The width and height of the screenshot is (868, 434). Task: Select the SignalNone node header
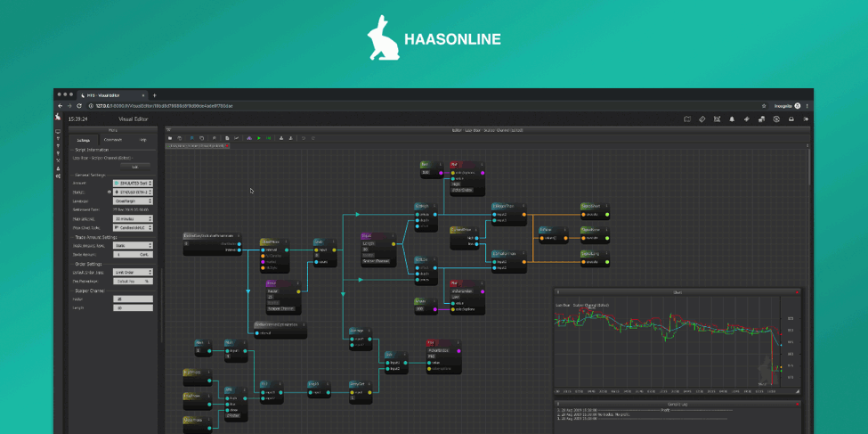[x=595, y=229]
